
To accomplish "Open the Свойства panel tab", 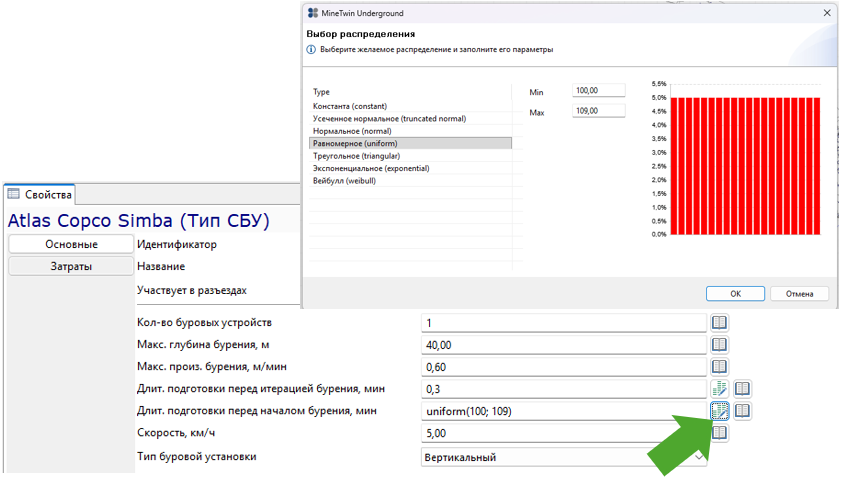I will [x=40, y=195].
